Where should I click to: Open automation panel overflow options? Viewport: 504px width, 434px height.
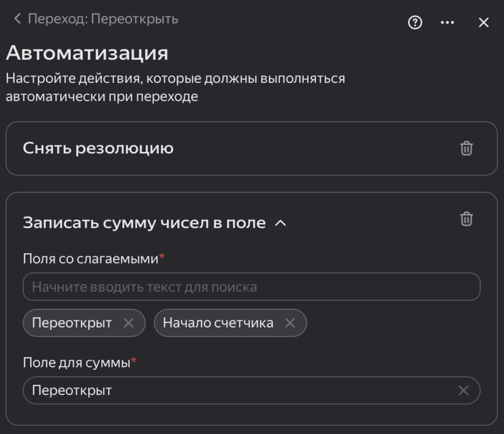(x=447, y=23)
